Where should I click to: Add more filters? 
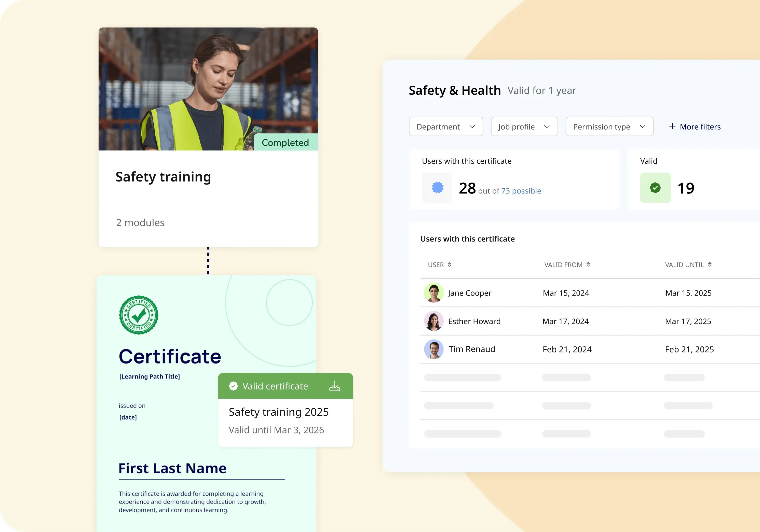point(695,127)
